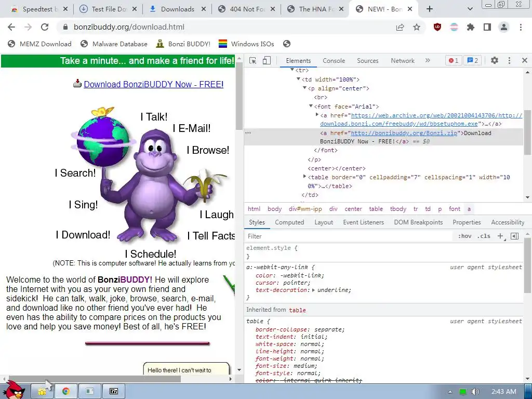Toggle the computed styles sidebar icon
The height and width of the screenshot is (399, 532).
coord(514,236)
